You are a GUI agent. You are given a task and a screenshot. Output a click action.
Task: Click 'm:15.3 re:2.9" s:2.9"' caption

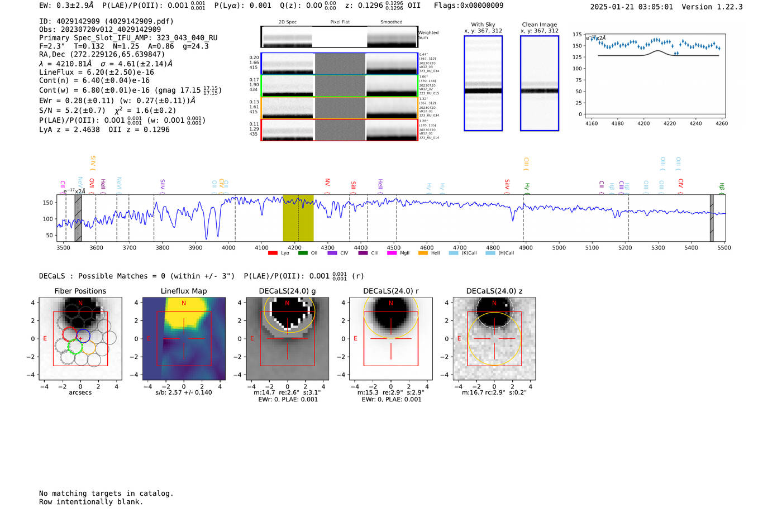tap(391, 392)
